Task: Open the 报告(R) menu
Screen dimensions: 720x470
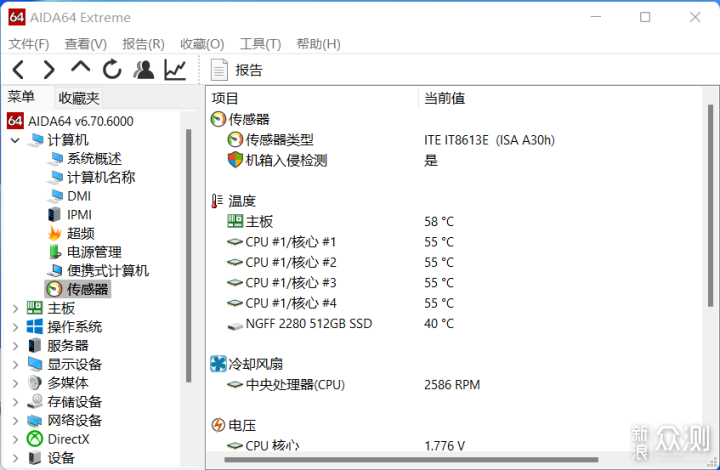Action: (143, 44)
